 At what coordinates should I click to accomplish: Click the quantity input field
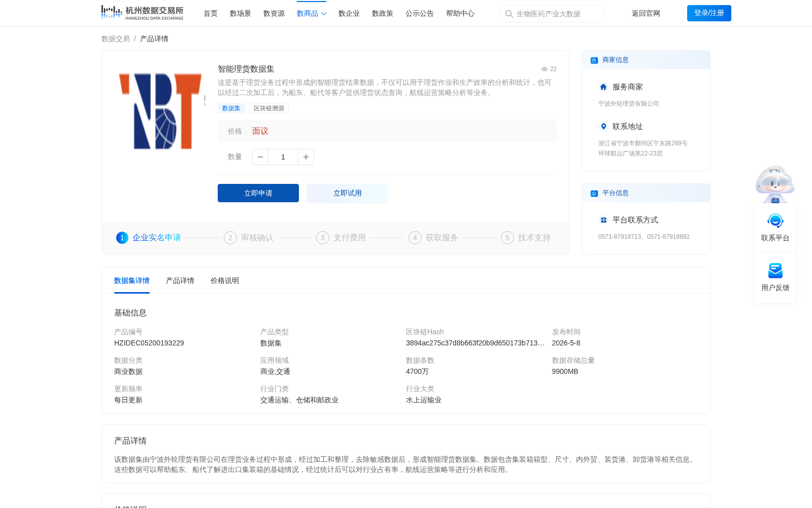tap(283, 157)
